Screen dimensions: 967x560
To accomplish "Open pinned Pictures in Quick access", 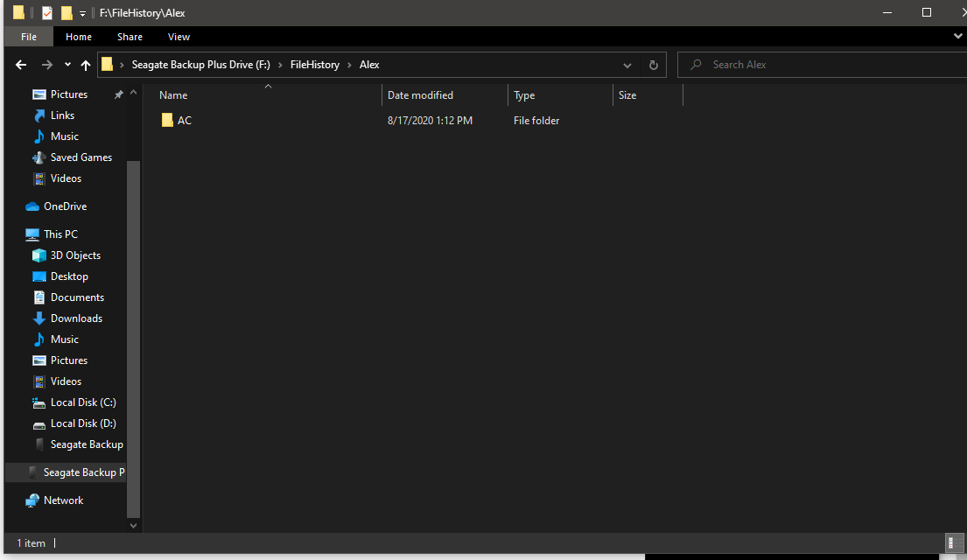I will [68, 94].
